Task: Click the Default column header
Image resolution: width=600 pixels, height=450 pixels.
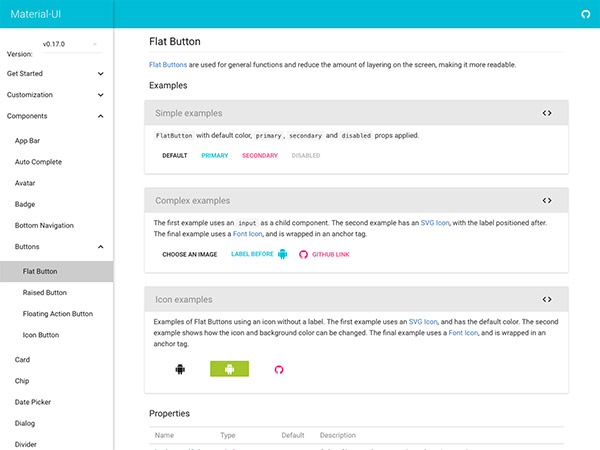Action: click(x=293, y=435)
